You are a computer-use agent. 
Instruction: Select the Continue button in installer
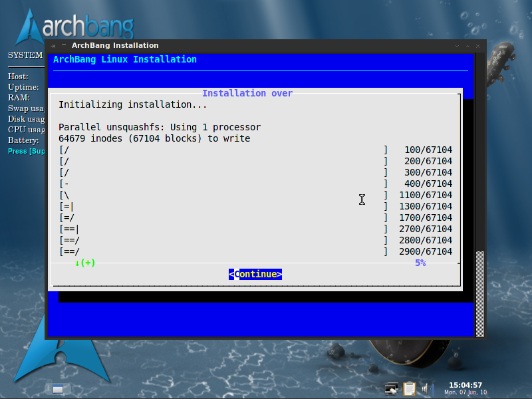255,274
